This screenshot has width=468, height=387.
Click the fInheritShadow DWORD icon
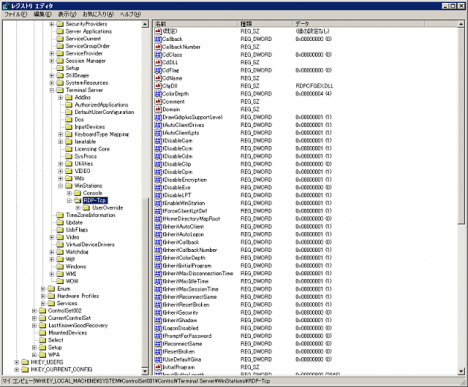point(158,320)
